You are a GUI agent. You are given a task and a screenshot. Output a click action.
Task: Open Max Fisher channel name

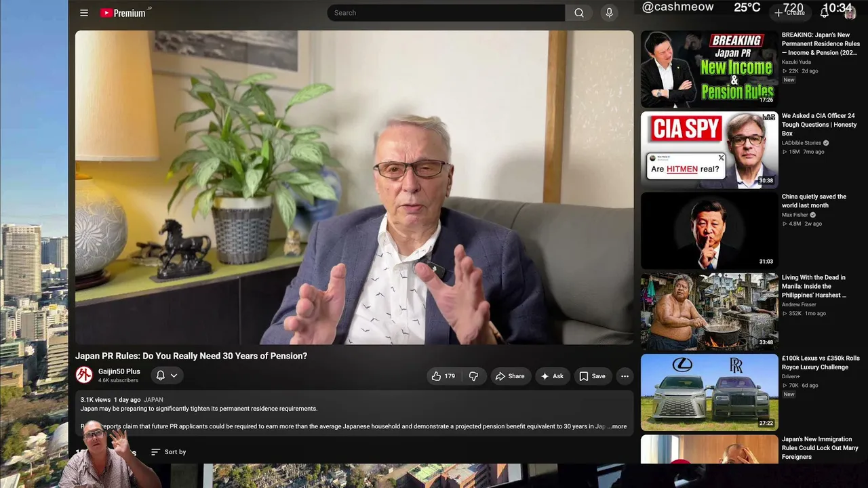[x=795, y=215]
